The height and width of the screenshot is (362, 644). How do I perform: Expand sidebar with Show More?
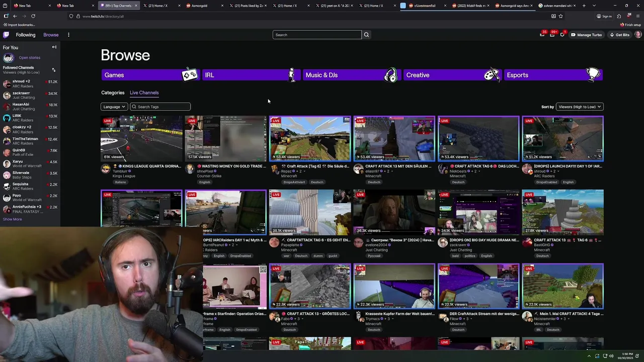click(x=12, y=219)
